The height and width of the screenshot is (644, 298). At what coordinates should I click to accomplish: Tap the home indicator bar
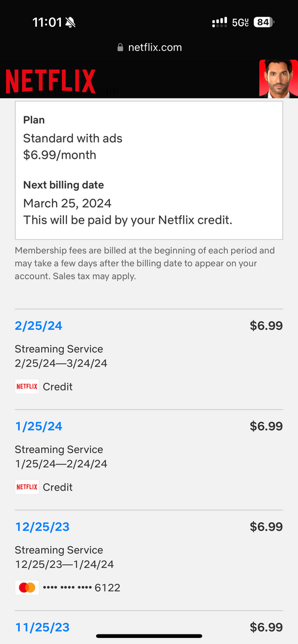coord(149,636)
